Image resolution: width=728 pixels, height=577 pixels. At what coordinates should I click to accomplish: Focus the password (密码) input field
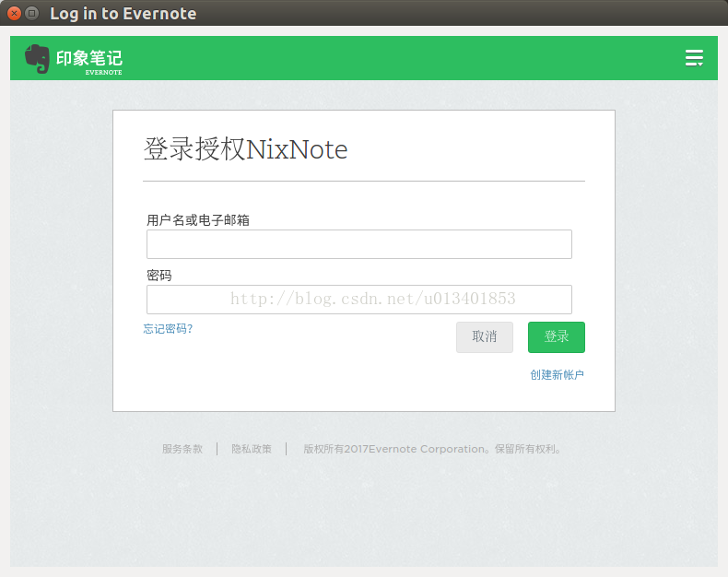point(358,300)
